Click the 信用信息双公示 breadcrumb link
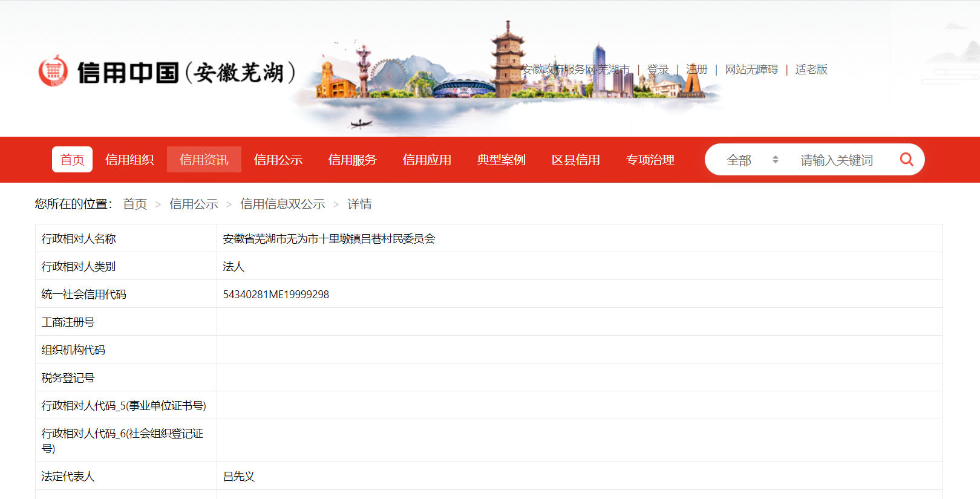This screenshot has height=499, width=980. coord(283,204)
